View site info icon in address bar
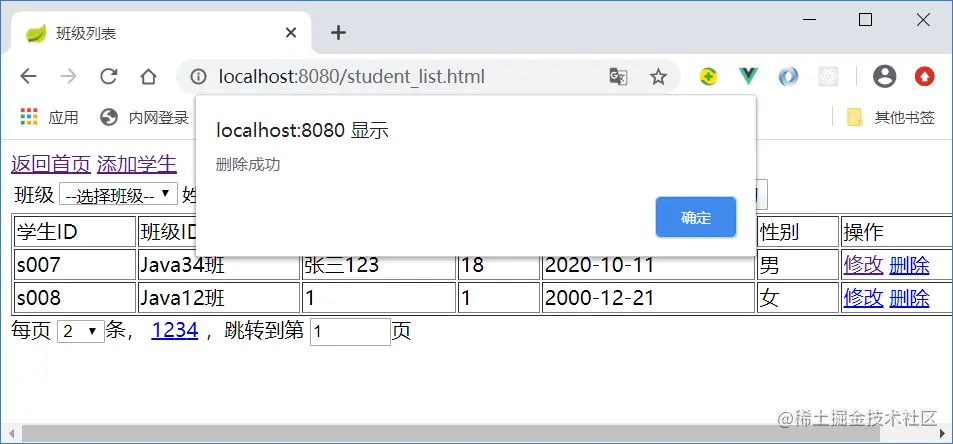Image resolution: width=953 pixels, height=444 pixels. [x=198, y=77]
